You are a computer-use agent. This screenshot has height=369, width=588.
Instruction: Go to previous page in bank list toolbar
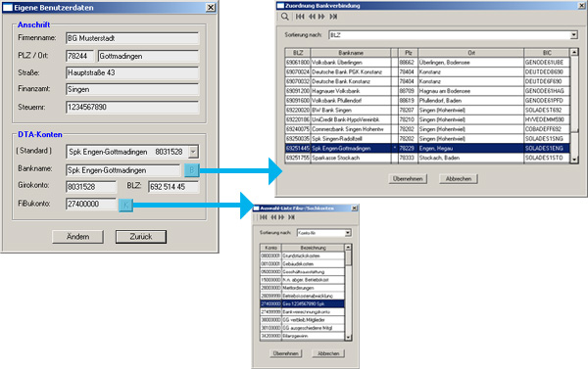coord(312,17)
